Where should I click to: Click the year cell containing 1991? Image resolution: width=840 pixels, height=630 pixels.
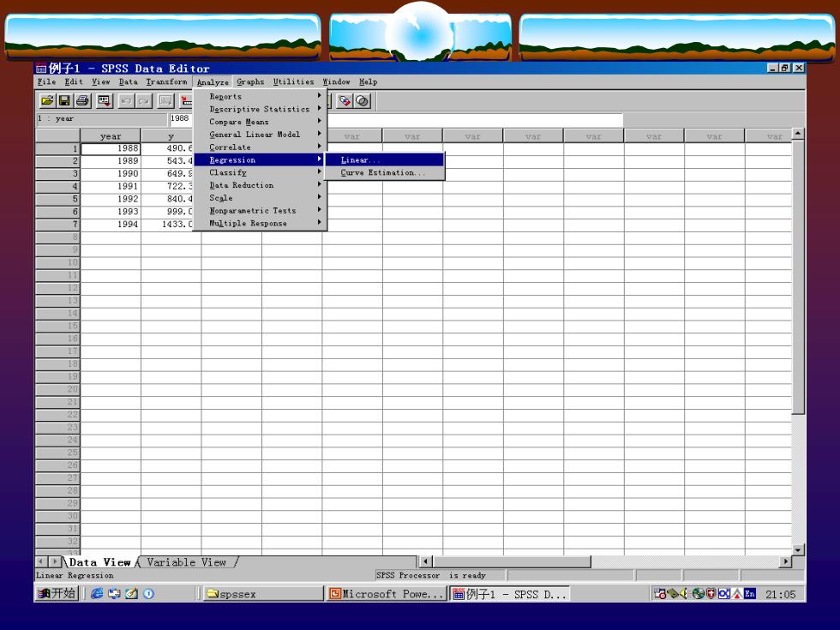pos(111,187)
